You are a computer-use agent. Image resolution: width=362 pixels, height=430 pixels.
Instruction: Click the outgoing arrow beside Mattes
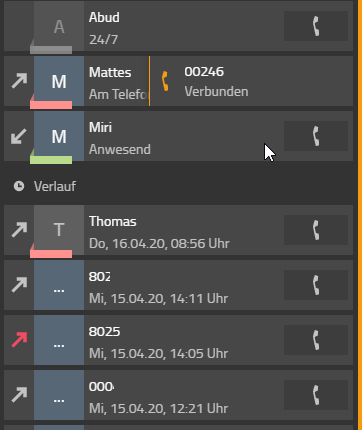pos(19,81)
